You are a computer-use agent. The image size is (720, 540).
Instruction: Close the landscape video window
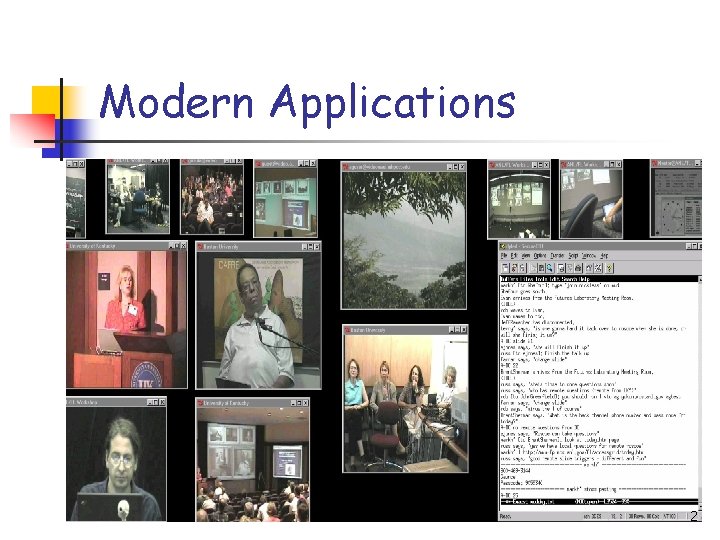(462, 167)
